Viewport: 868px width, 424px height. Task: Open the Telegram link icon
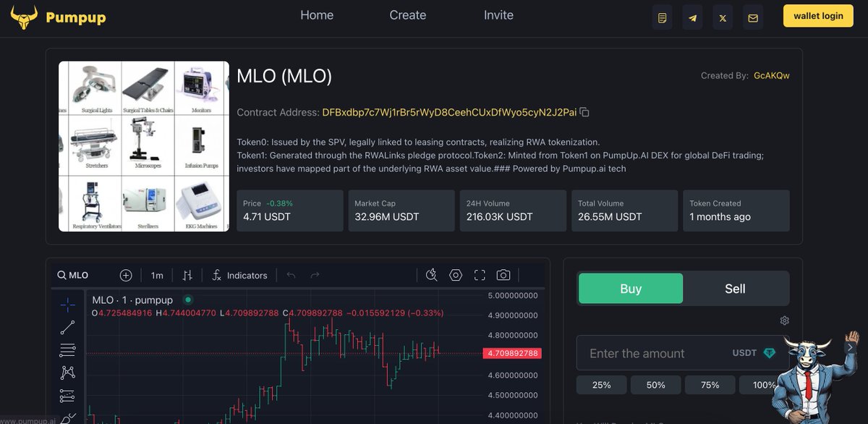tap(692, 17)
